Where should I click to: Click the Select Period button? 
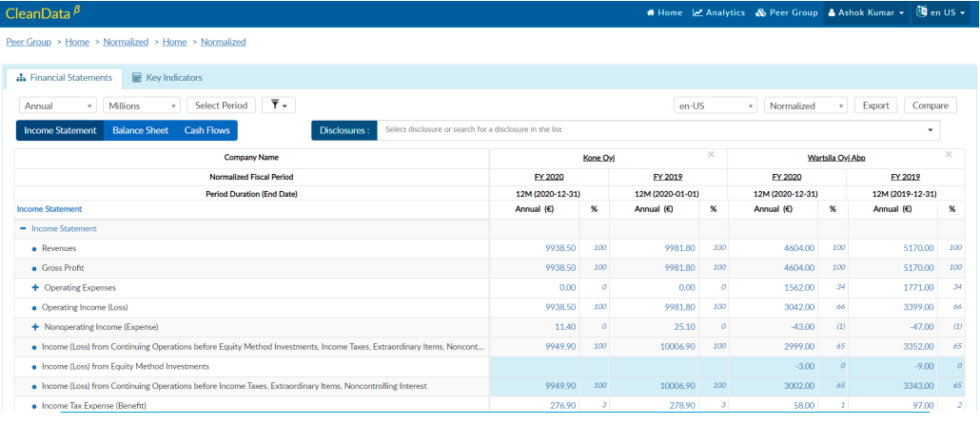[222, 106]
